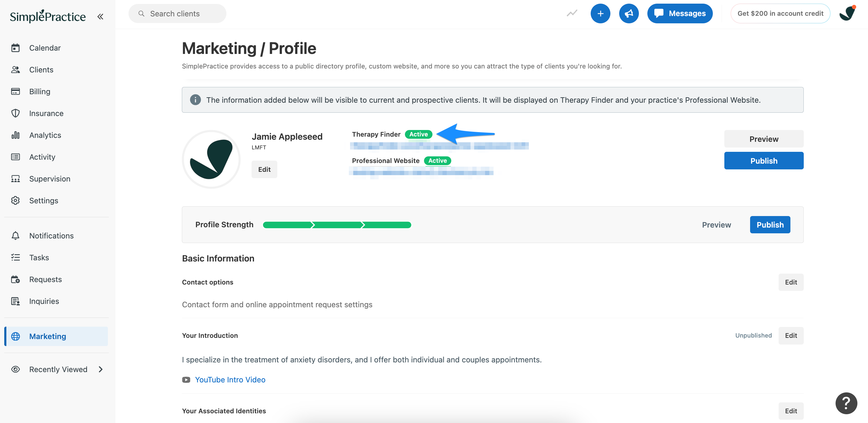Viewport: 868px width, 423px height.
Task: Click the Search clients field
Action: [177, 13]
